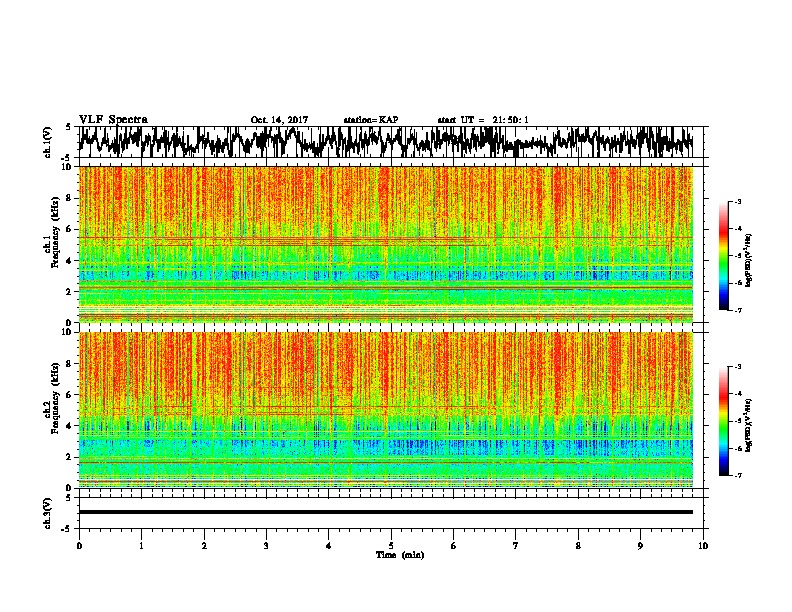The width and height of the screenshot is (792, 612).
Task: Click the "4" kHz tick on ch.2 spectrogram
Action: click(x=70, y=426)
